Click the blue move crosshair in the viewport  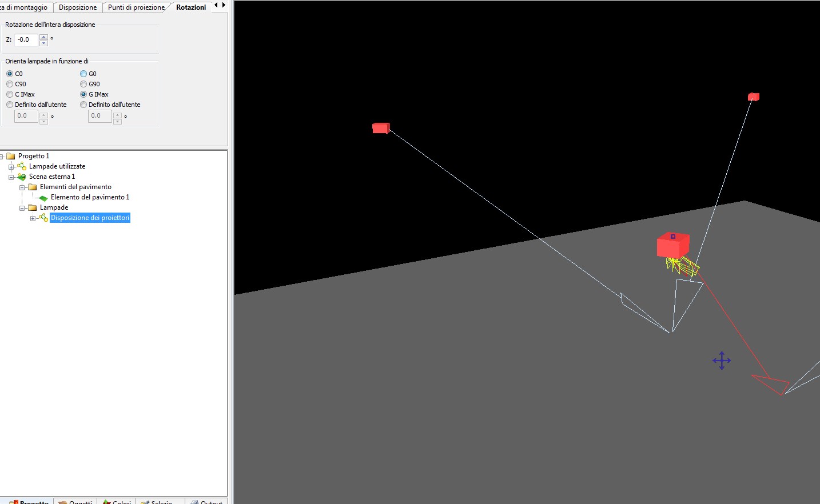click(722, 361)
